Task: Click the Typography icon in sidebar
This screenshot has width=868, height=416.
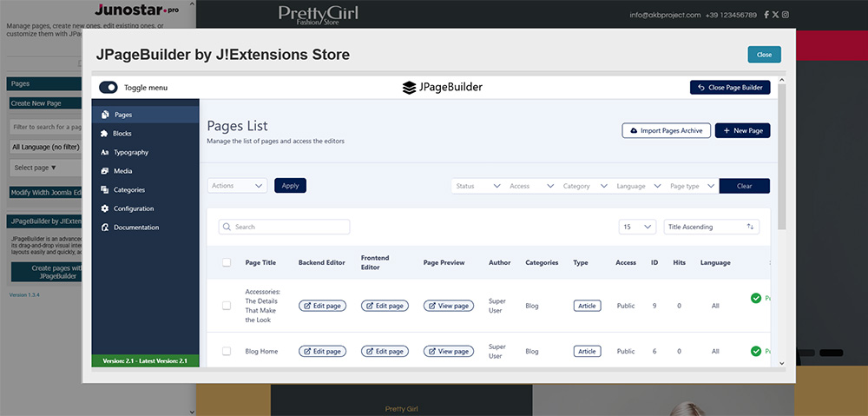Action: pyautogui.click(x=105, y=153)
